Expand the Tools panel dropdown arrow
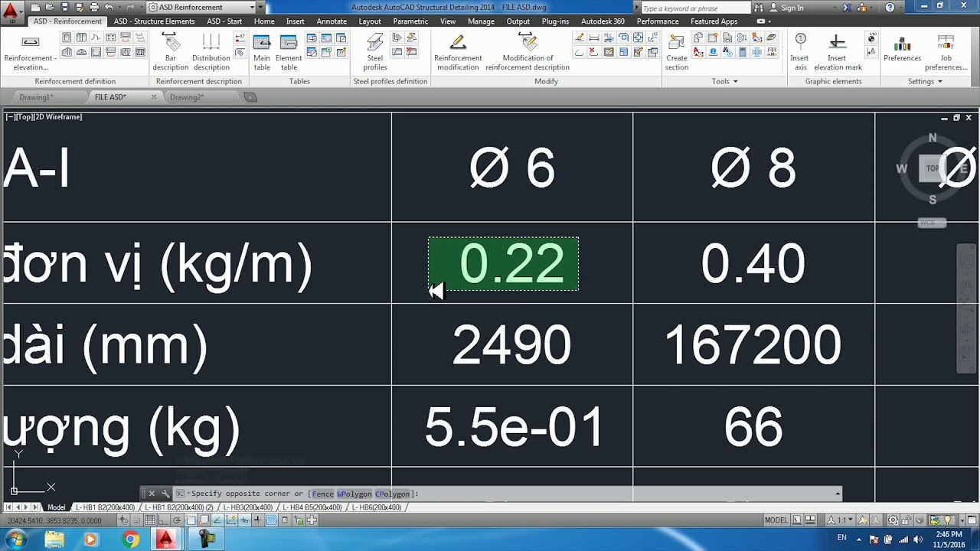 736,81
